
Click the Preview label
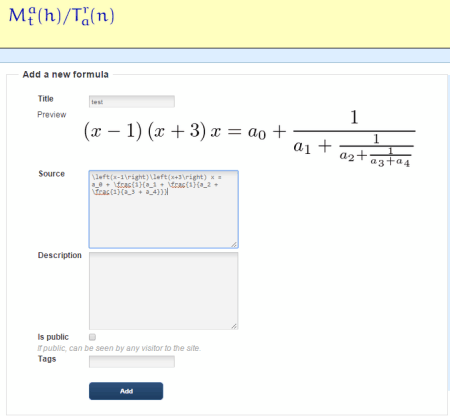coord(52,115)
